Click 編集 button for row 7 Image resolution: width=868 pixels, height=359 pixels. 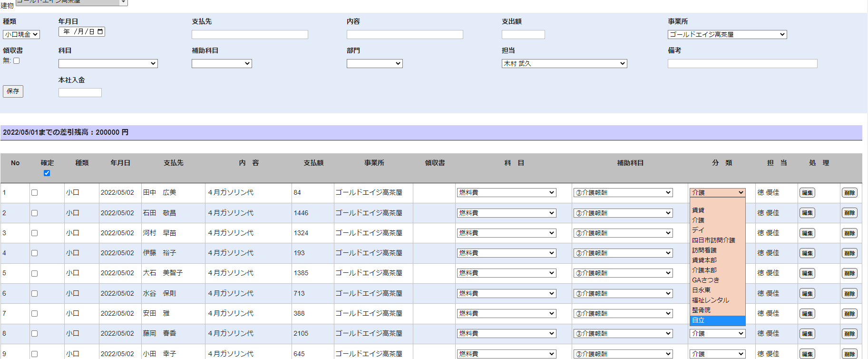pyautogui.click(x=807, y=314)
